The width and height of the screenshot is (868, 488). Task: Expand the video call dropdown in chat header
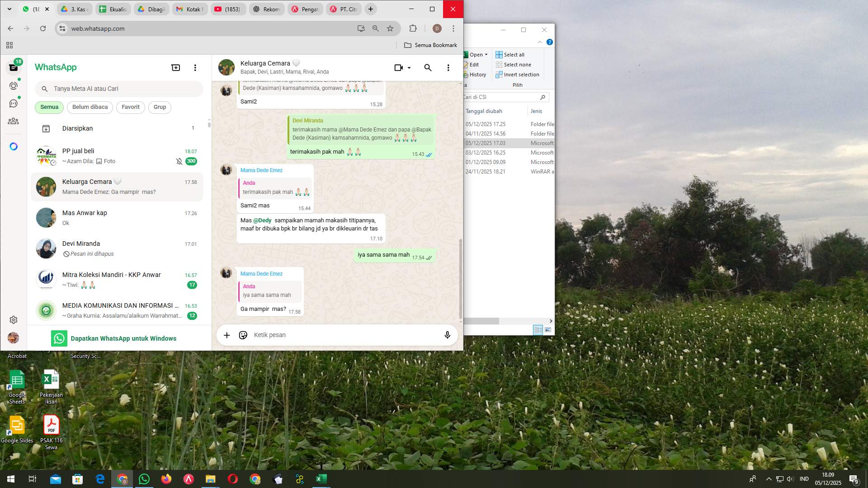pyautogui.click(x=408, y=67)
